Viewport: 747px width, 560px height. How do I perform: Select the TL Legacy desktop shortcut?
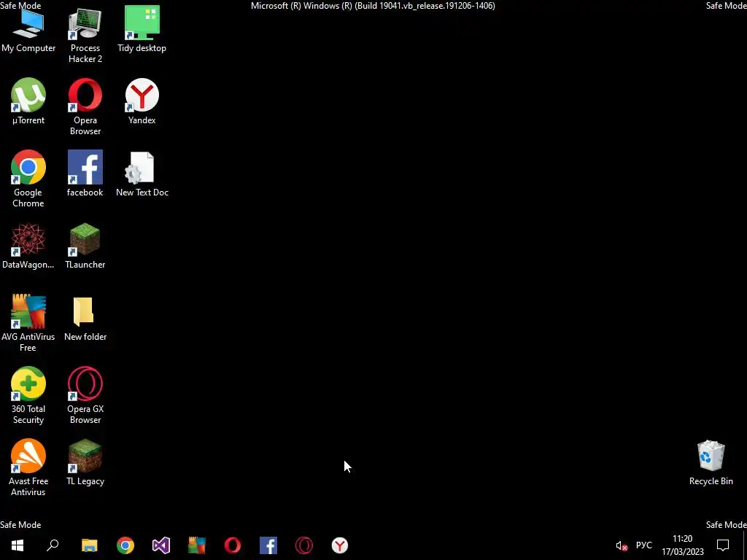click(x=85, y=462)
